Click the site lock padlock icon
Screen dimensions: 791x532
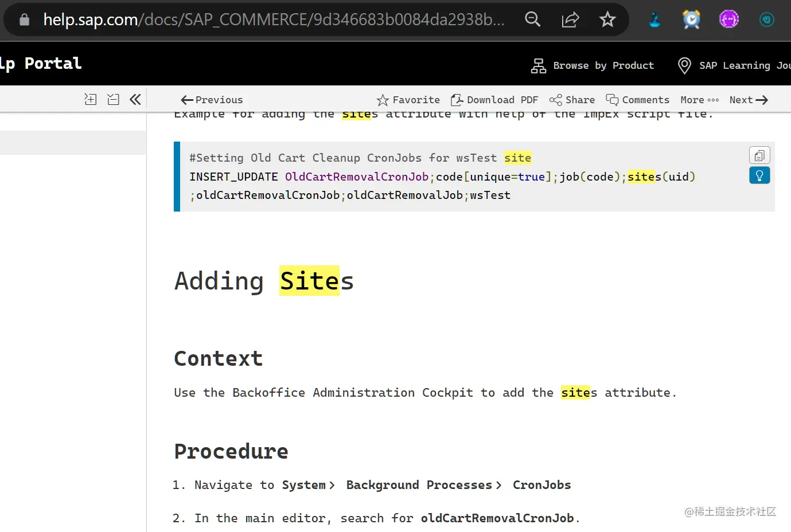point(24,19)
